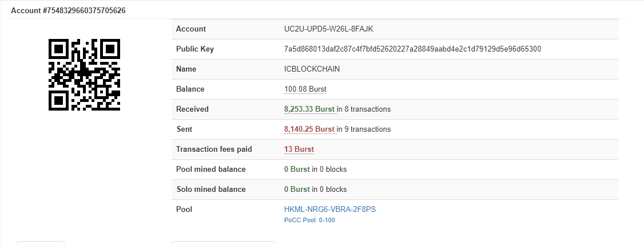Image resolution: width=644 pixels, height=244 pixels.
Task: Click the Pool row label
Action: click(x=184, y=210)
